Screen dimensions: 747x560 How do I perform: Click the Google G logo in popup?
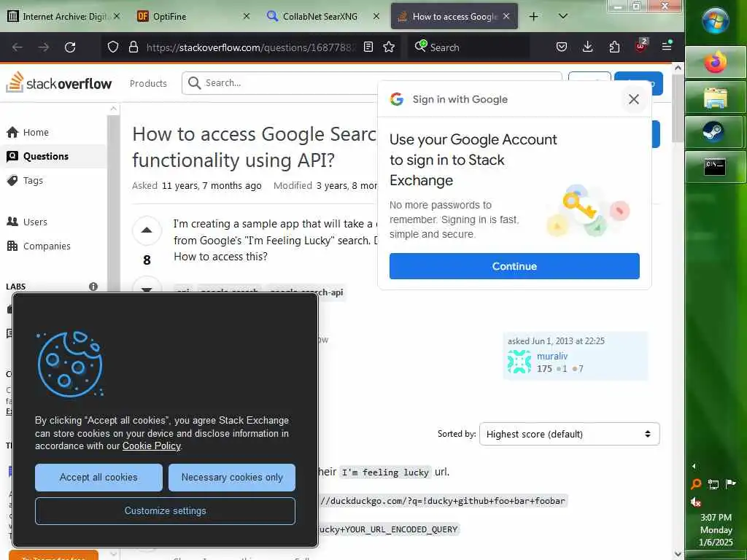(396, 99)
